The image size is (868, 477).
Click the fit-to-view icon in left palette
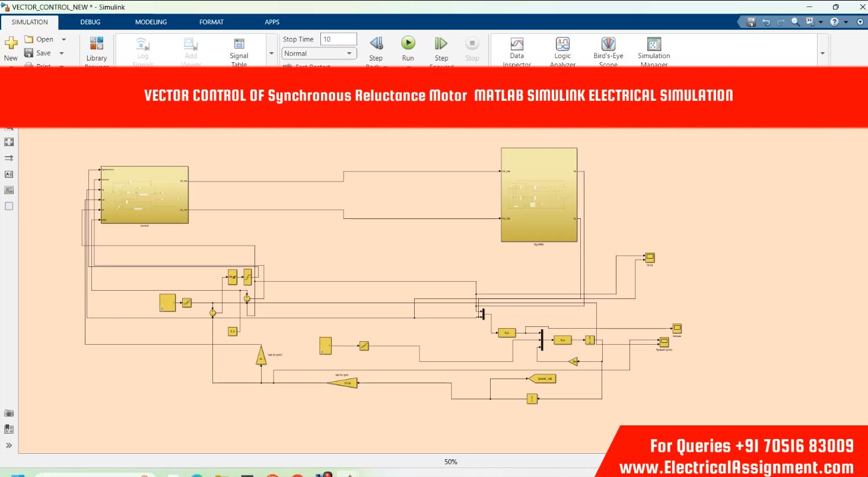pyautogui.click(x=9, y=142)
